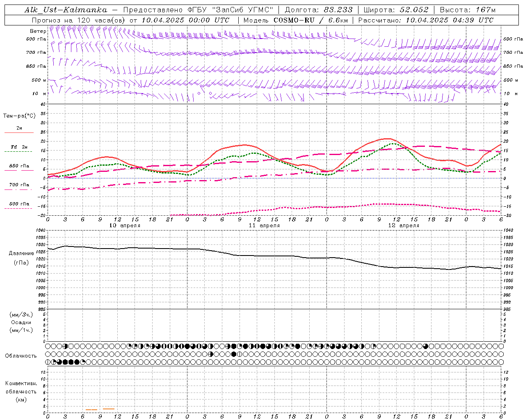This screenshot has height=420, width=525.
Task: Click the Прогноз на 120 часа(ов) text
Action: click(79, 20)
